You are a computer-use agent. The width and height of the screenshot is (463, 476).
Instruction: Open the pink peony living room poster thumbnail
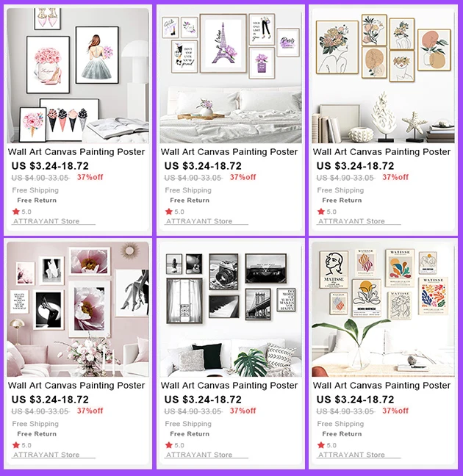coord(78,309)
